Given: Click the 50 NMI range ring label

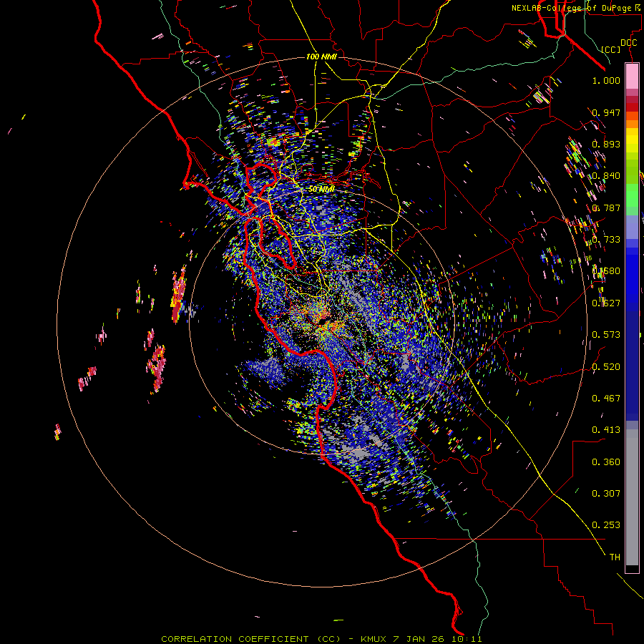Looking at the screenshot, I should pos(321,190).
